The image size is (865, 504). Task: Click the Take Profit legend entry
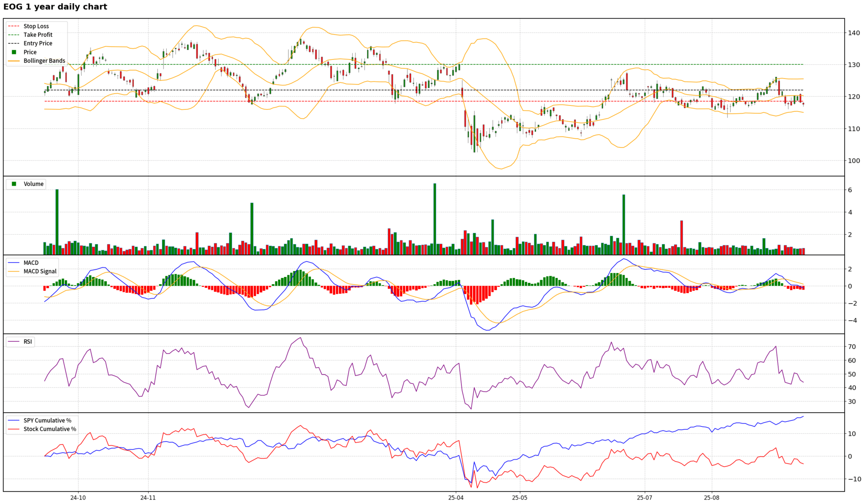[38, 35]
